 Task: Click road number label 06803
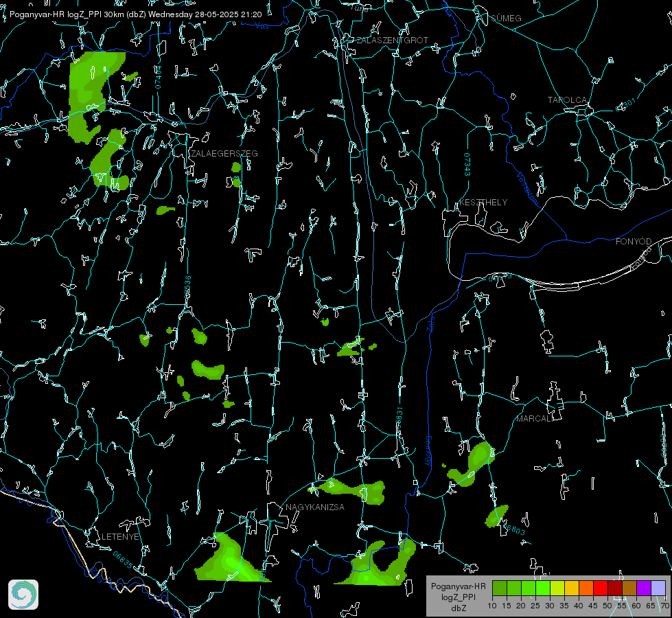513,528
